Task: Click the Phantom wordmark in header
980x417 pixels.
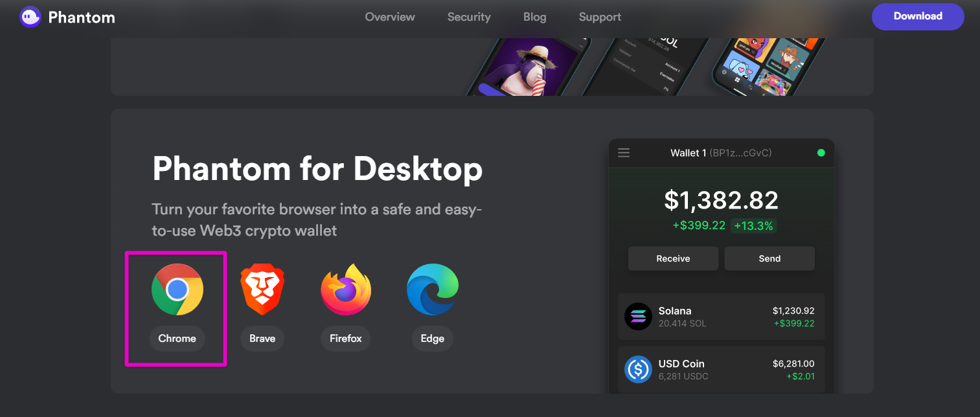Action: pos(82,17)
